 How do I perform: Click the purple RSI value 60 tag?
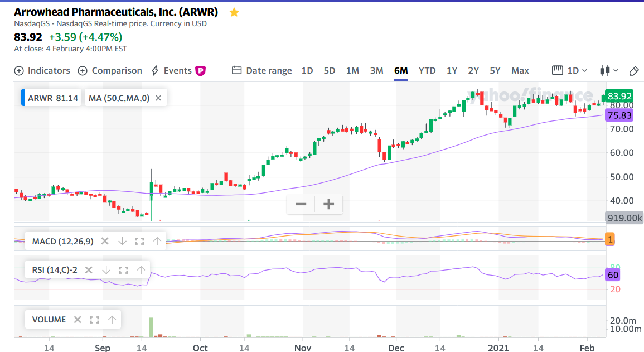point(613,275)
